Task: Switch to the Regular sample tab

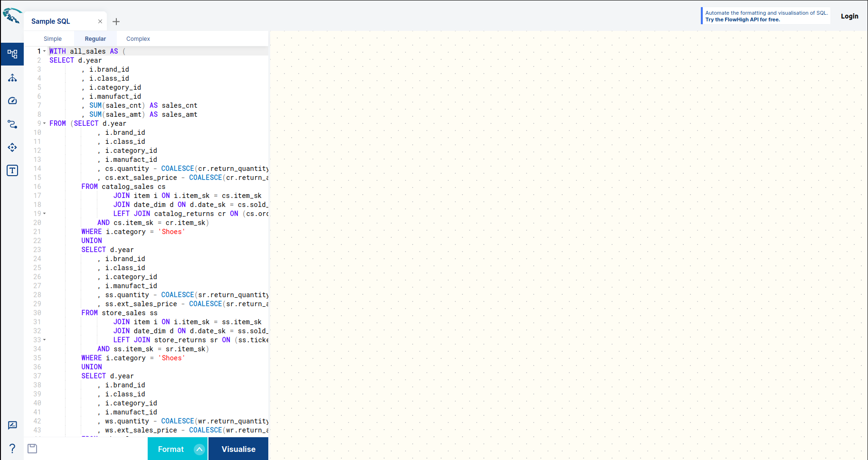Action: (x=95, y=39)
